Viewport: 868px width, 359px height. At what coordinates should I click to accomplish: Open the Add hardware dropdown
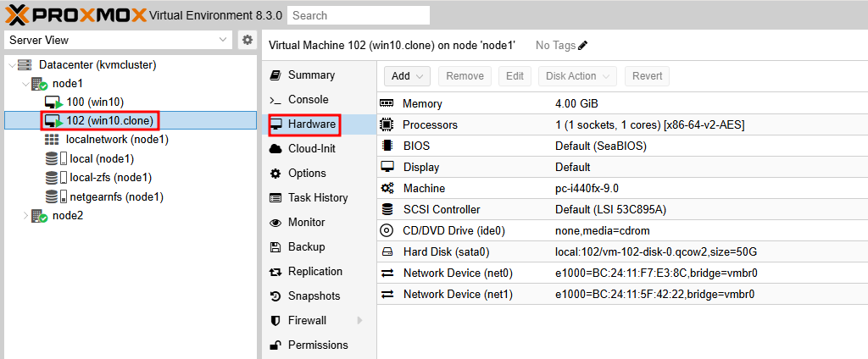(407, 76)
